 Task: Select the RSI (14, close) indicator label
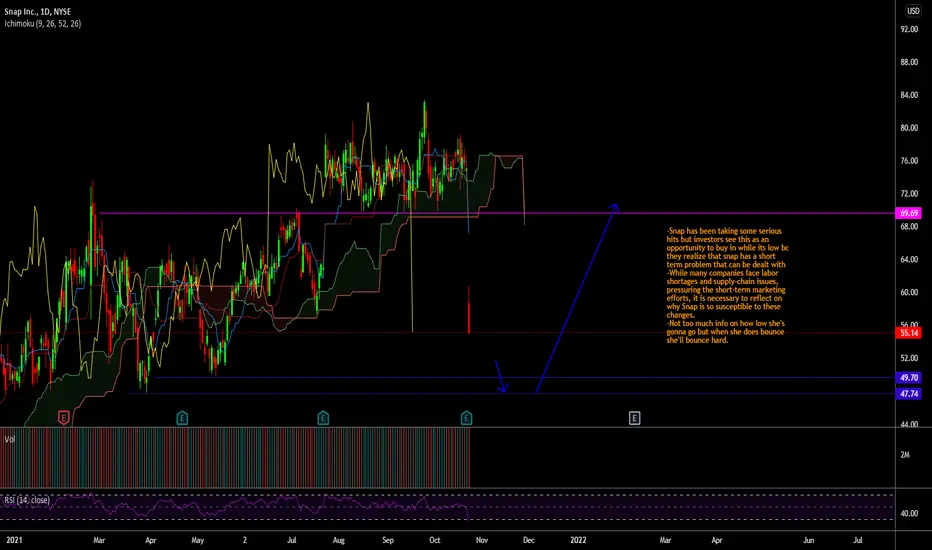(x=27, y=500)
